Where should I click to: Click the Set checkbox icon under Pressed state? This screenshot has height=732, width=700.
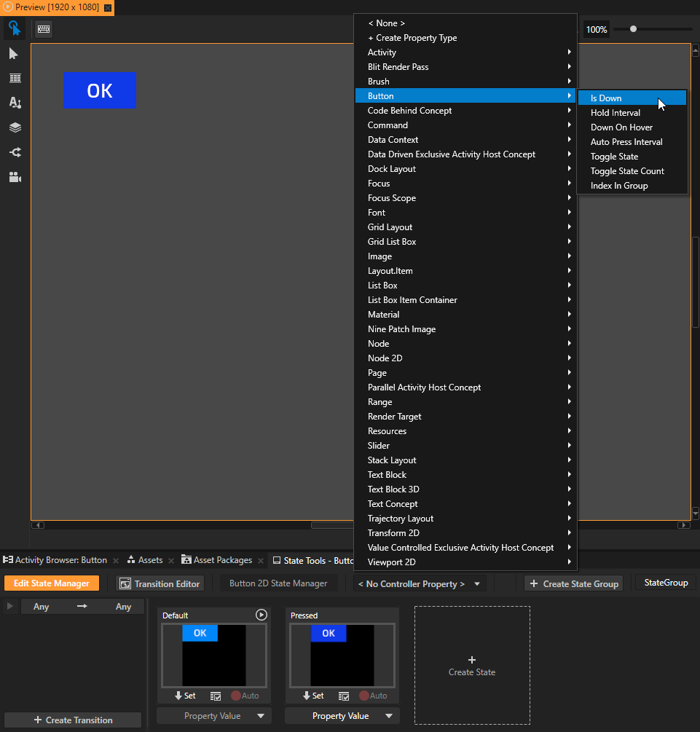tap(344, 696)
